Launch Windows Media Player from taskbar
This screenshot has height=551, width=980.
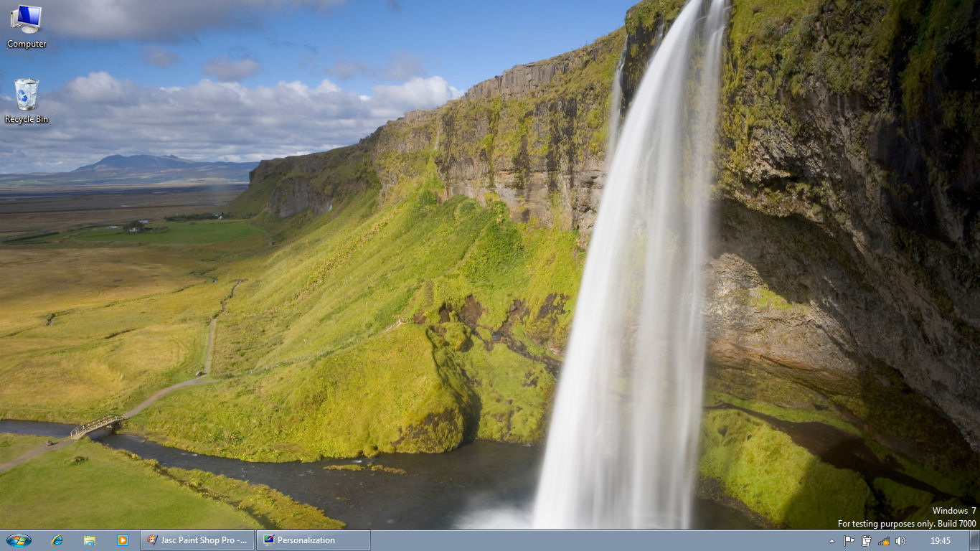[122, 540]
